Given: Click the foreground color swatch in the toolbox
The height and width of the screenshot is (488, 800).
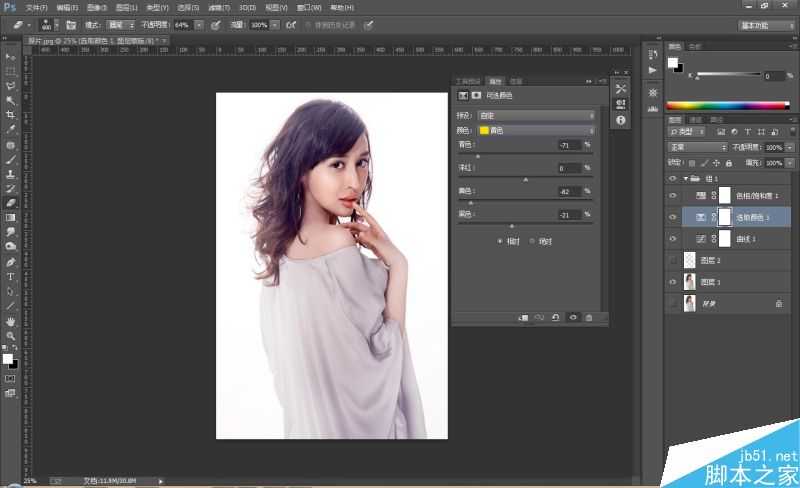Looking at the screenshot, I should pos(8,358).
